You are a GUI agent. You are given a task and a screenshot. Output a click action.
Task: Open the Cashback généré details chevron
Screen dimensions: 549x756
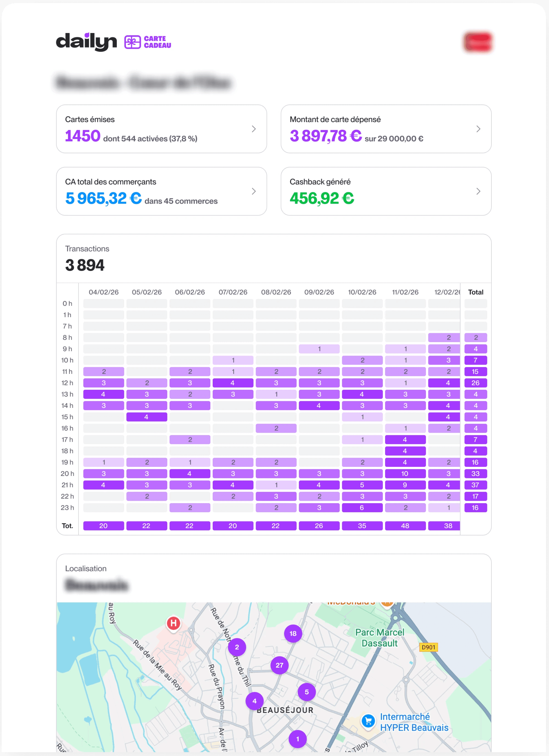coord(478,191)
